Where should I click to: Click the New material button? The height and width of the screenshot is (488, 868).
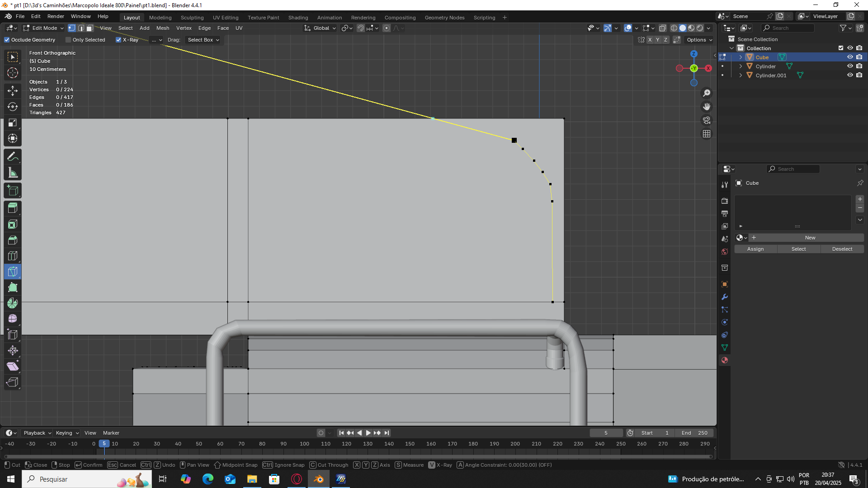(810, 238)
